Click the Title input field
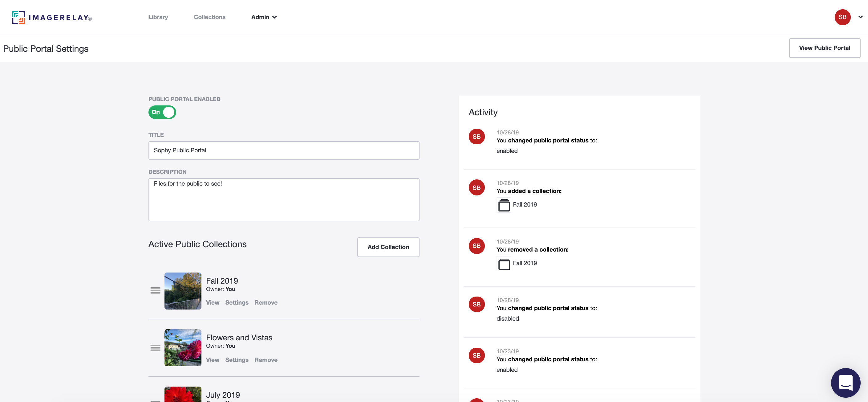Viewport: 868px width, 402px height. click(x=284, y=150)
